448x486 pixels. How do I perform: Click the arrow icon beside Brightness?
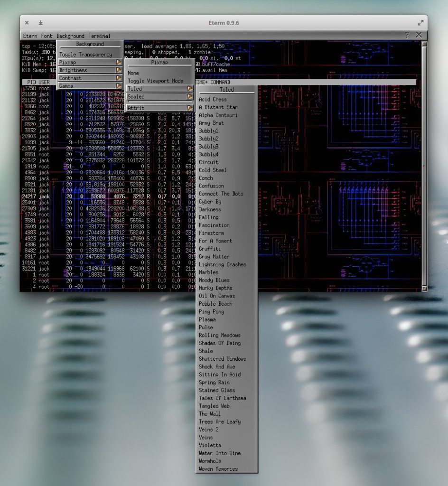point(119,70)
